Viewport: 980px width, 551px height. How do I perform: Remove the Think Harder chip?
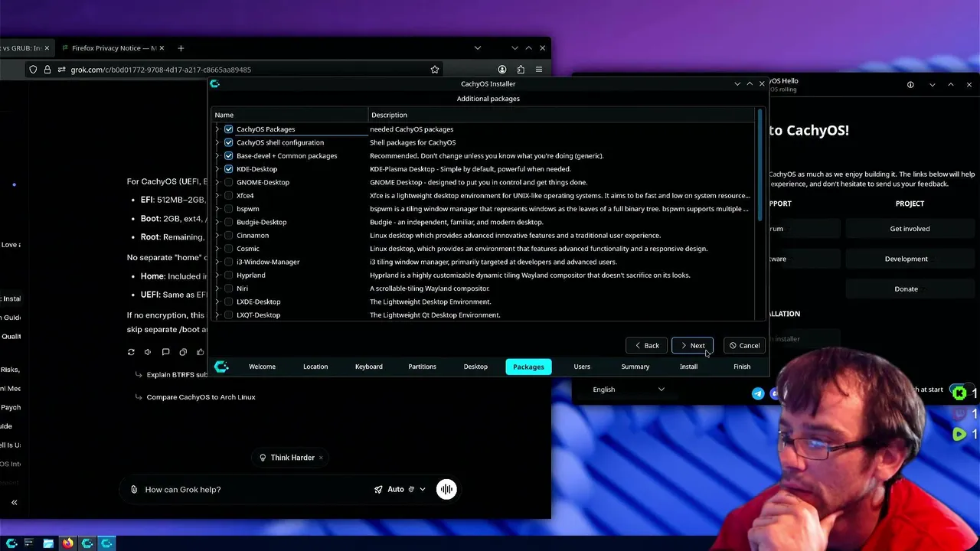click(321, 458)
